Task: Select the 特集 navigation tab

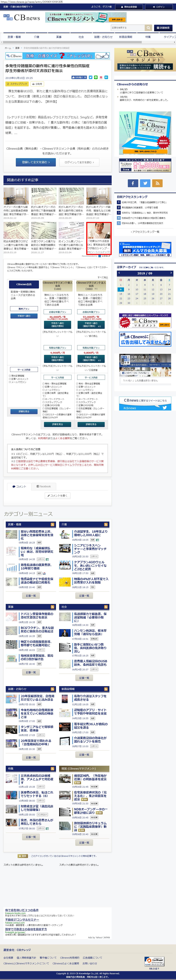Action: tap(148, 37)
